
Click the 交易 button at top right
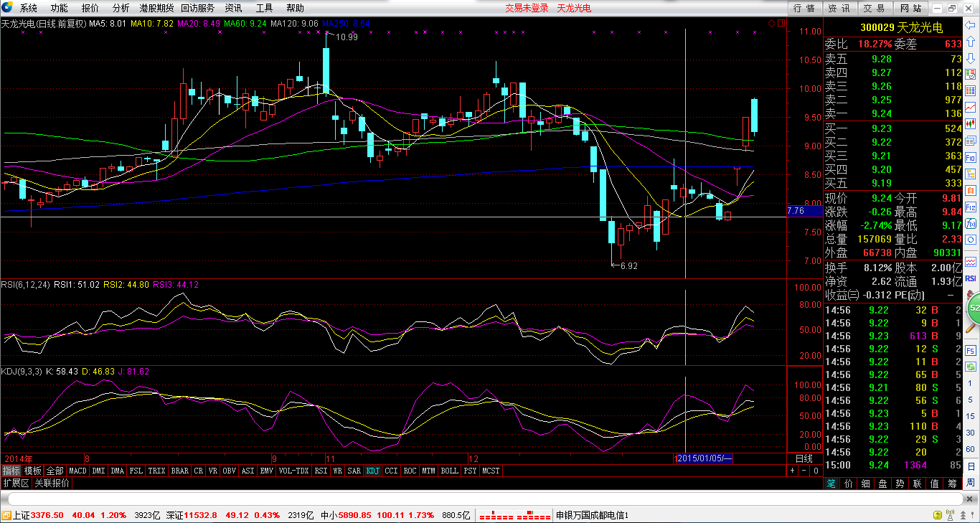(x=874, y=8)
